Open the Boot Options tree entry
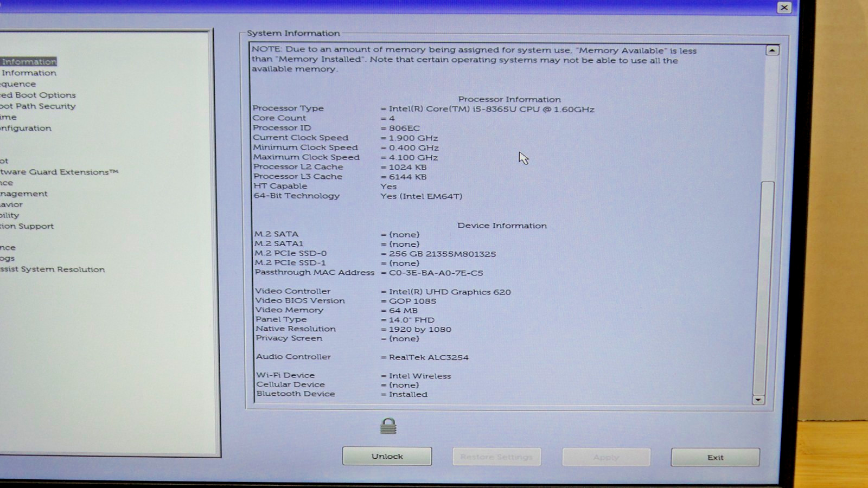This screenshot has height=488, width=868. (x=38, y=95)
